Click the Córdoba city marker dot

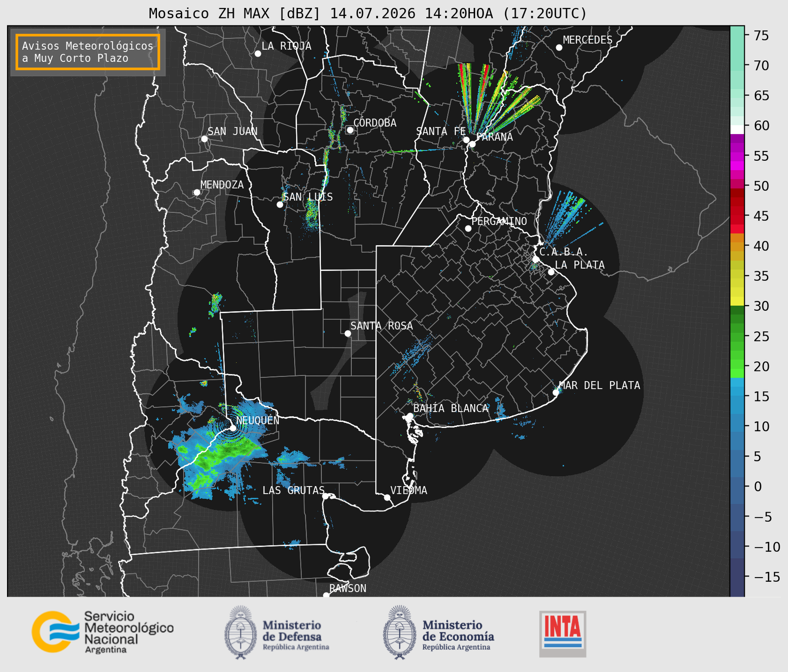point(350,130)
